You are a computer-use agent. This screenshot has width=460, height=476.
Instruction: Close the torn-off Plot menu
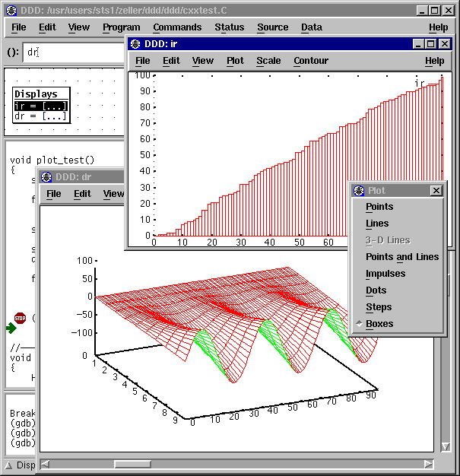(436, 191)
